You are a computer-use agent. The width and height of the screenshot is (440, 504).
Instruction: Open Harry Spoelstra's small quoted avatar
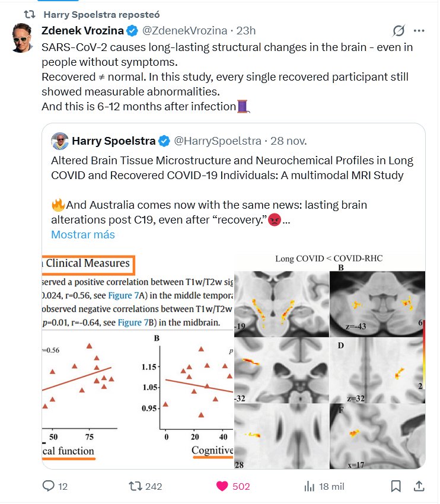pos(60,141)
